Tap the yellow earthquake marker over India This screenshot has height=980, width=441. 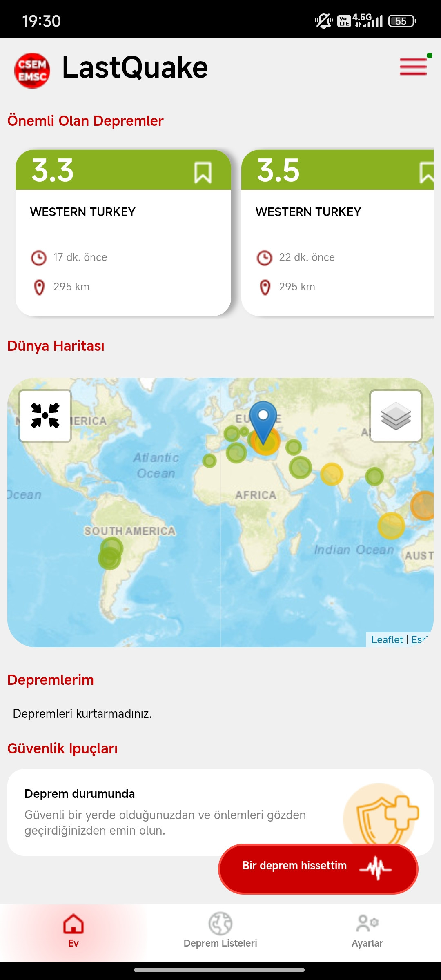[332, 474]
